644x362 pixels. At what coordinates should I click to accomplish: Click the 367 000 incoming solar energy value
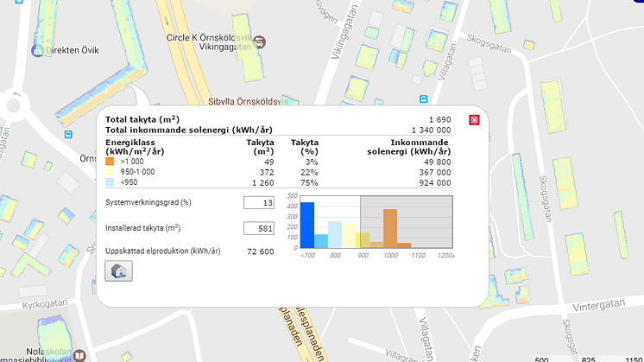coord(435,172)
